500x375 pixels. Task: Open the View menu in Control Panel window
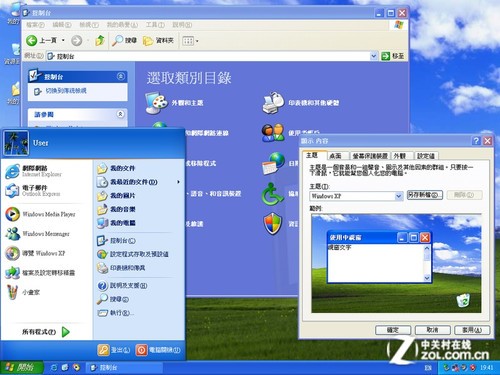(89, 25)
